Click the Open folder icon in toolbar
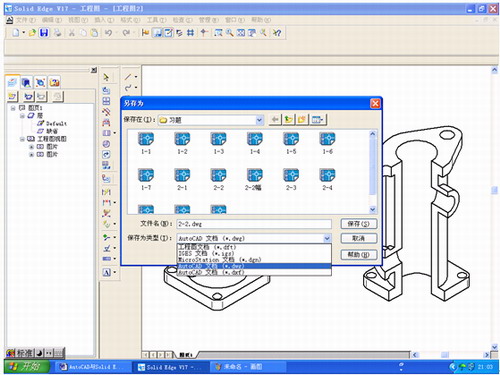This screenshot has height=375, width=500. click(x=32, y=33)
